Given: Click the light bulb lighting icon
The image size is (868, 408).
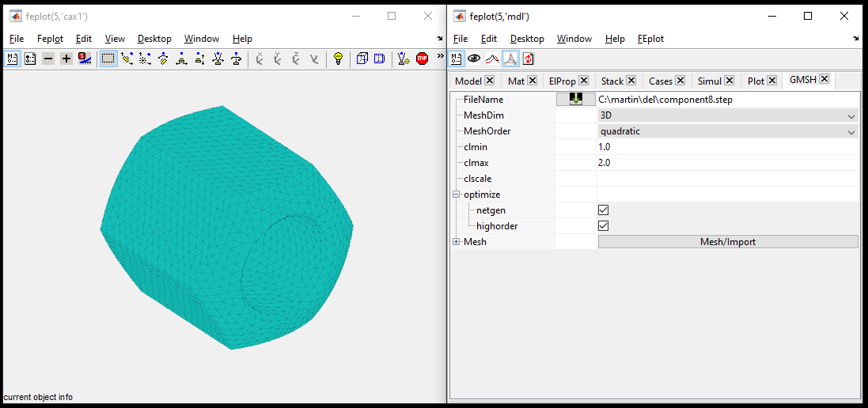Looking at the screenshot, I should (x=338, y=59).
